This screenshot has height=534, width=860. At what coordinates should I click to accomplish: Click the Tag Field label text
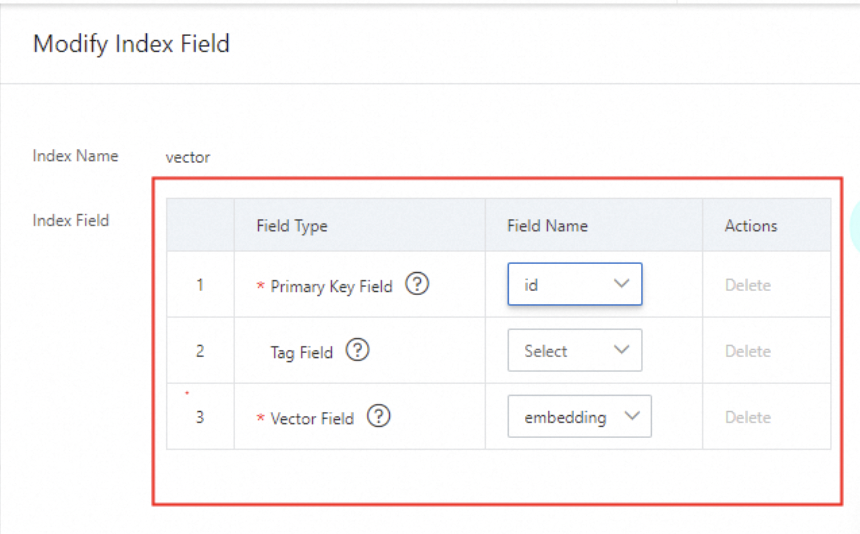[301, 352]
